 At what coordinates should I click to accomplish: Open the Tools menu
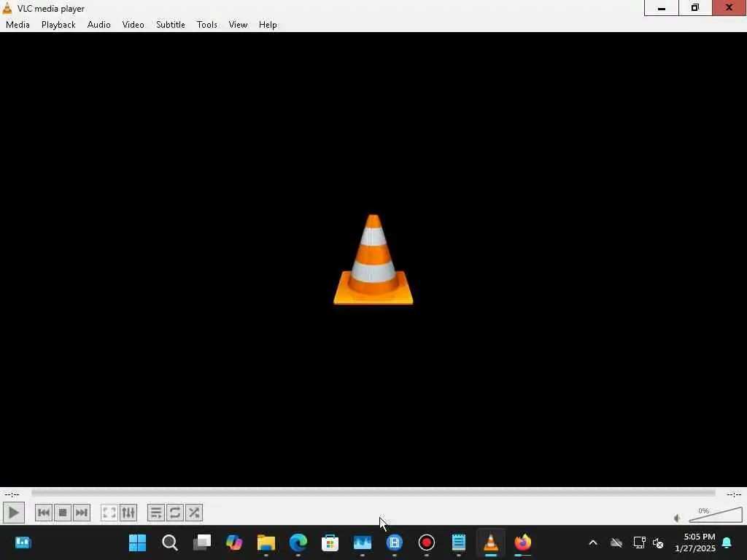pyautogui.click(x=206, y=25)
